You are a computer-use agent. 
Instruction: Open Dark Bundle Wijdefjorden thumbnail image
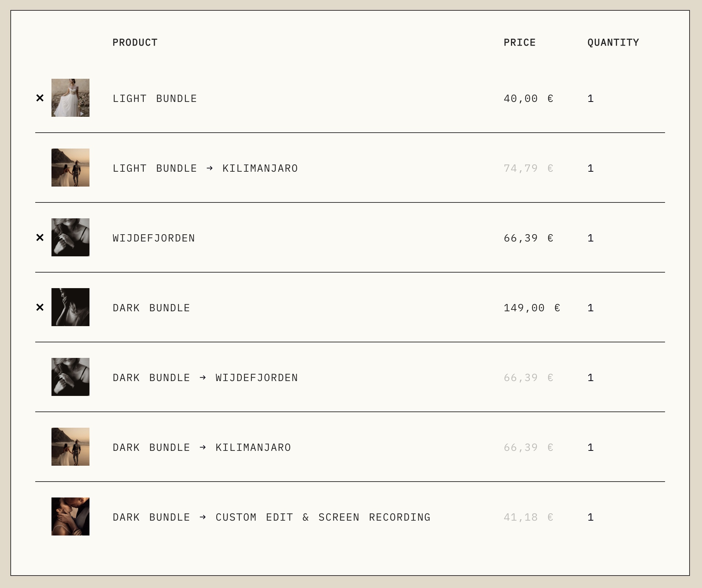click(70, 377)
